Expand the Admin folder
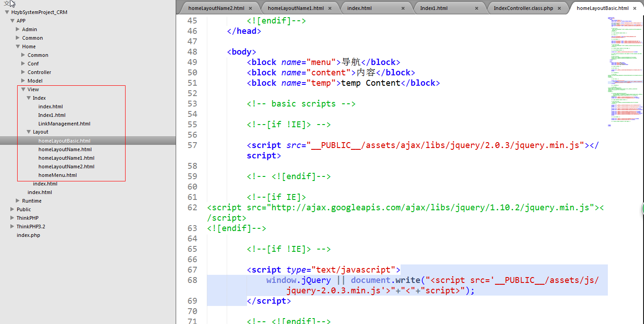Viewport: 644px width, 324px height. [18, 29]
